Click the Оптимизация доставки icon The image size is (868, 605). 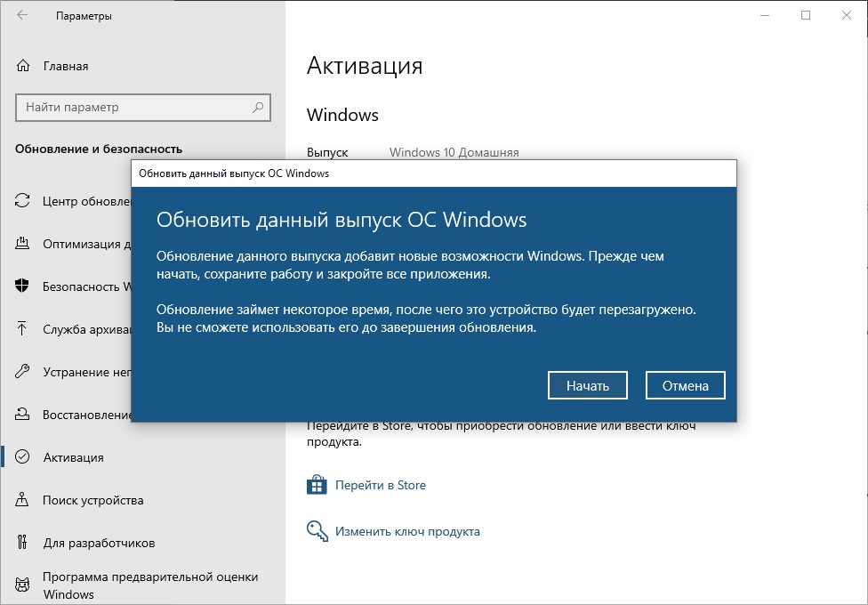[22, 243]
